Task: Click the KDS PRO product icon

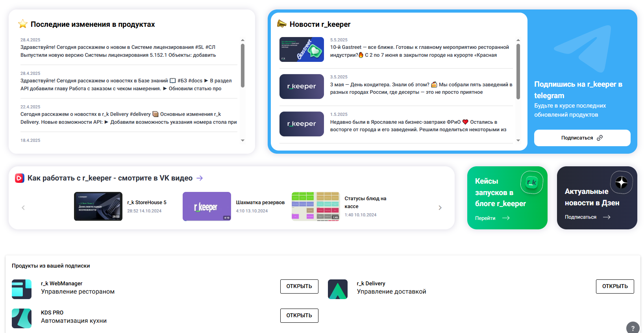Action: (22, 318)
